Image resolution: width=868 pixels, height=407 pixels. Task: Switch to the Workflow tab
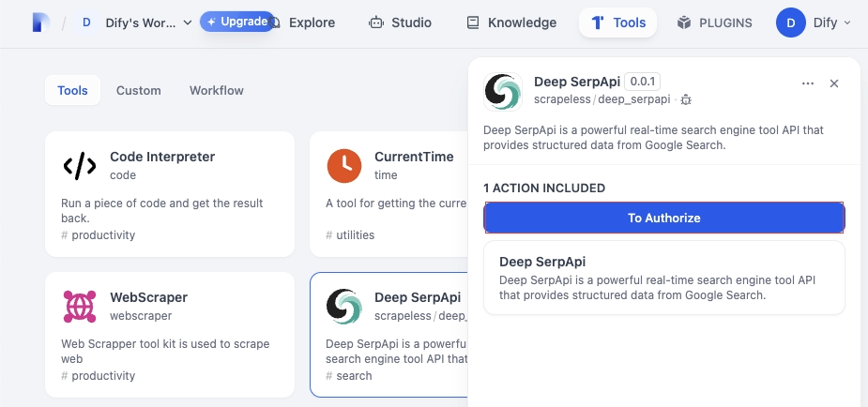[x=217, y=91]
